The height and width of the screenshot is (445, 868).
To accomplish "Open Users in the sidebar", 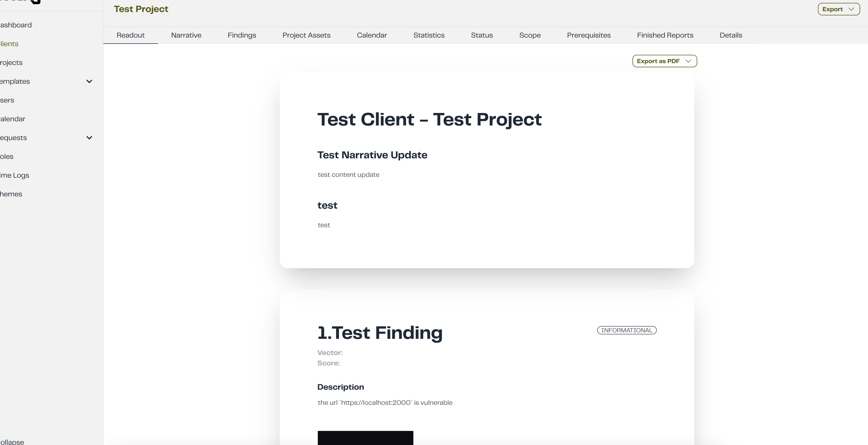I will (x=7, y=100).
